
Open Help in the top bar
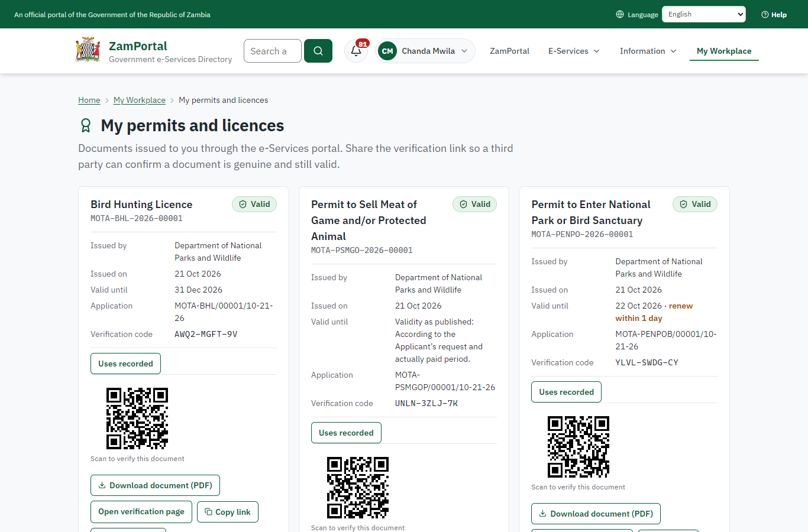tap(774, 14)
